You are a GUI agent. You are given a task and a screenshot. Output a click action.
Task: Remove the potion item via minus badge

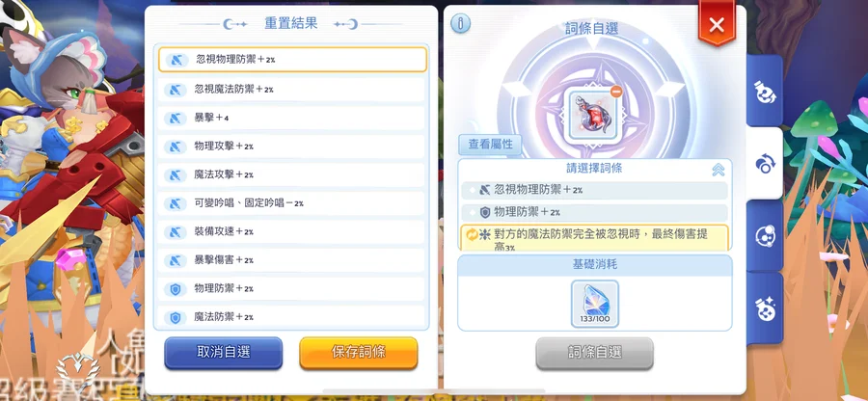[x=616, y=92]
